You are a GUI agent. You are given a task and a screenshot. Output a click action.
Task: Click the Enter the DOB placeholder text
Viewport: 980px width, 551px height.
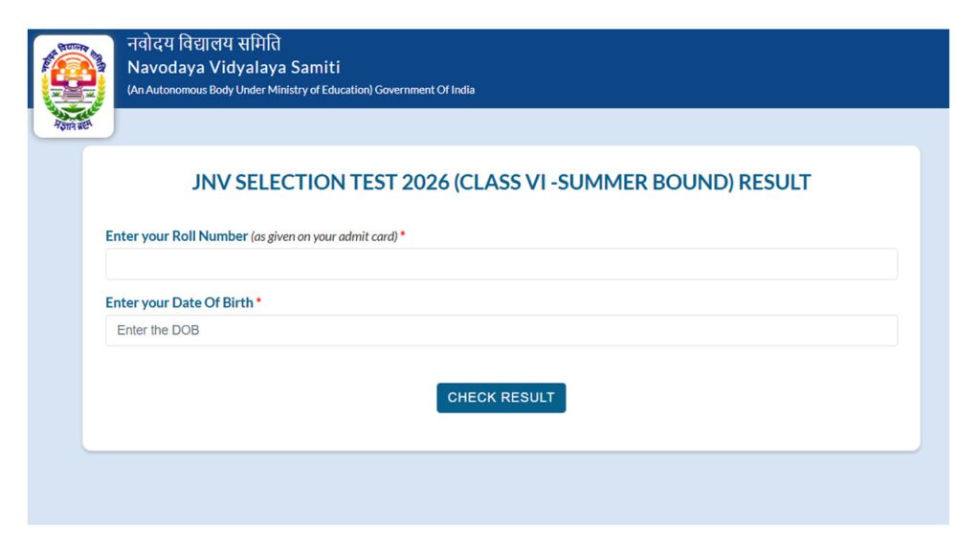(x=158, y=329)
